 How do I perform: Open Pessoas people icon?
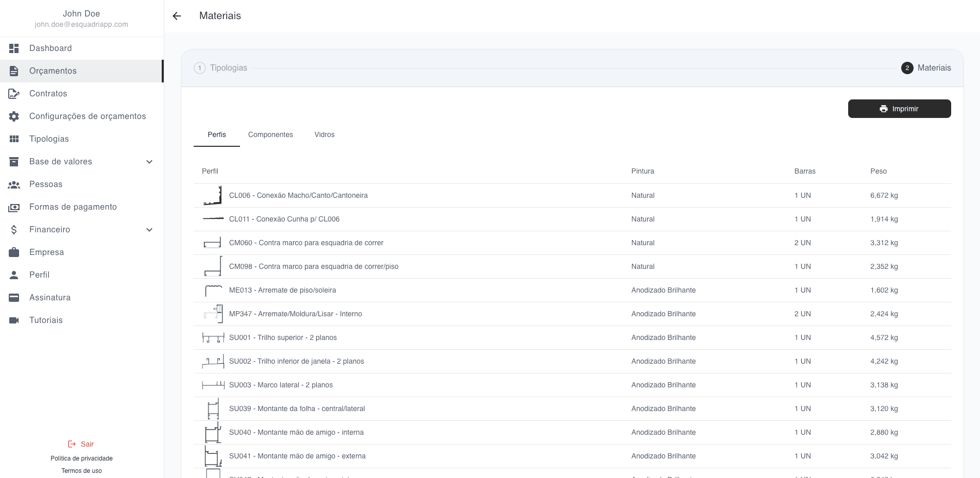tap(14, 184)
